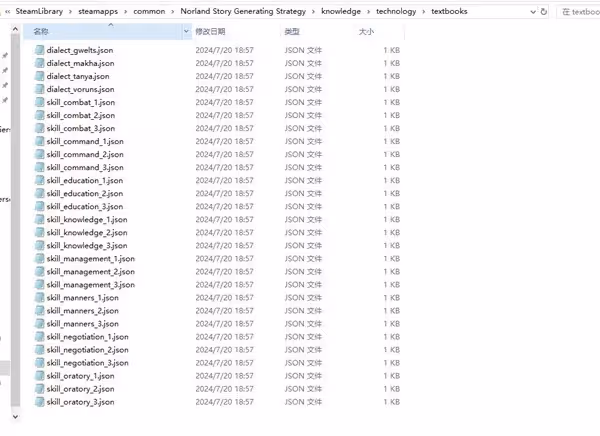Click the skill_manners_1.json file icon
600x436 pixels.
39,297
